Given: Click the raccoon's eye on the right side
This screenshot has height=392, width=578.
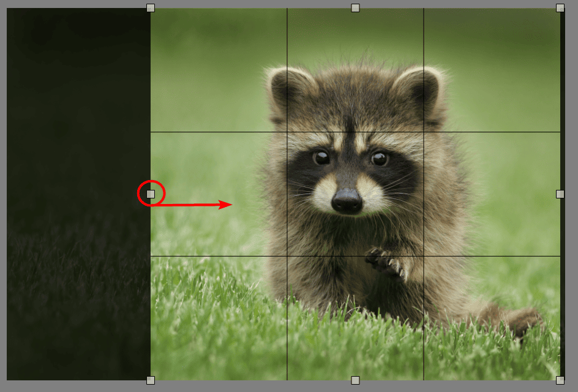Looking at the screenshot, I should click(379, 159).
